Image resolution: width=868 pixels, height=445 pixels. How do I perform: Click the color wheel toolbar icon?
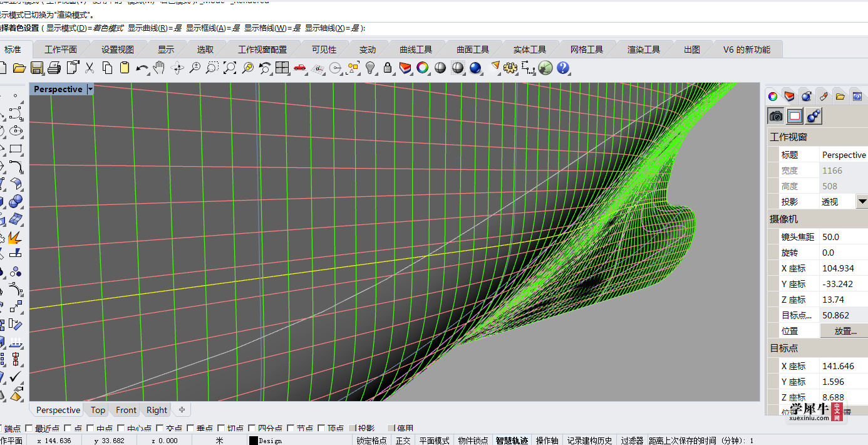423,68
